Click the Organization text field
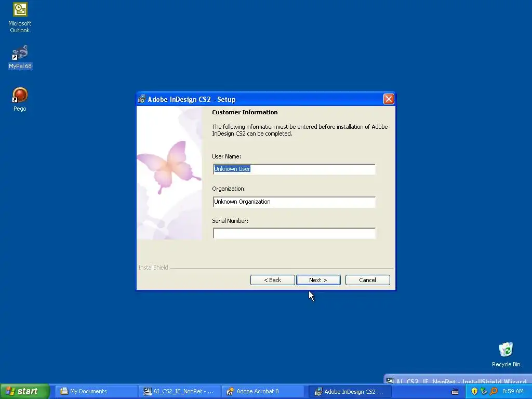This screenshot has height=399, width=532. tap(294, 202)
